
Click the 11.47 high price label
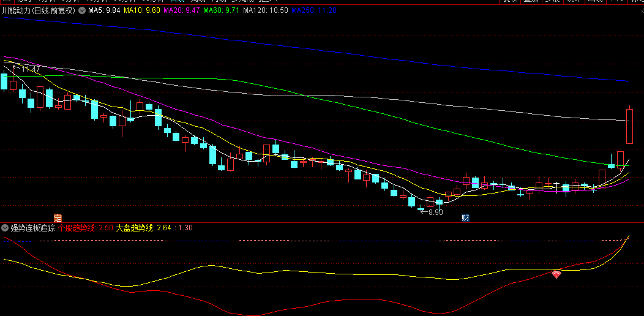click(x=31, y=69)
